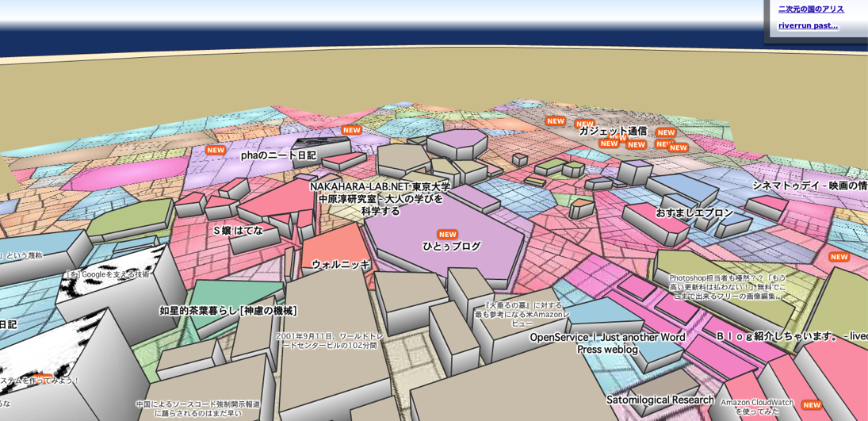
Task: Select the S嬢 はてな label
Action: (x=239, y=231)
